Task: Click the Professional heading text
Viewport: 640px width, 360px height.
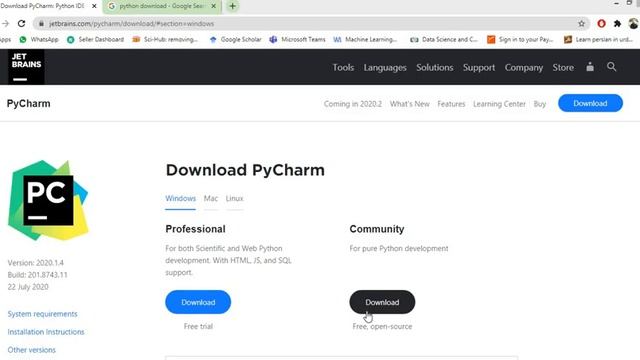Action: 195,229
